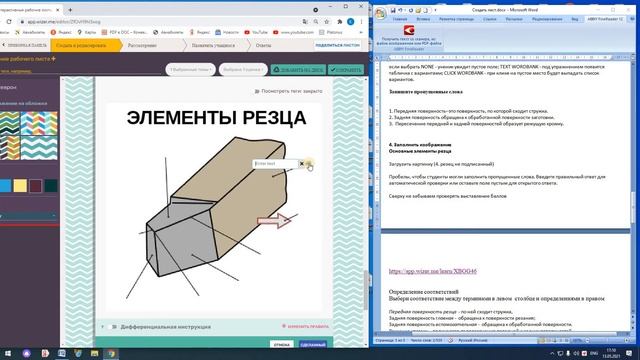Switch to the Вставка ribbon tab
640x360 pixels.
point(423,19)
